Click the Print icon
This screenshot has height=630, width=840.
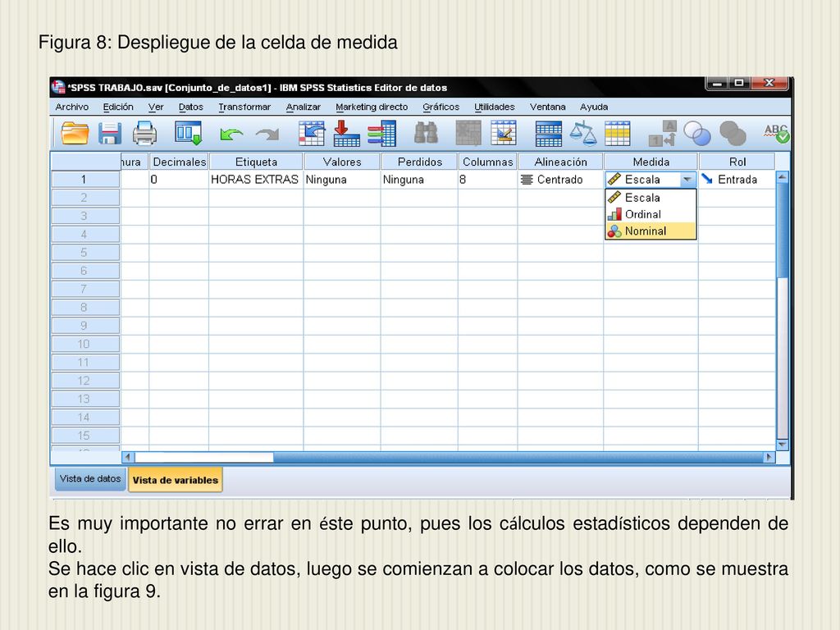point(144,133)
